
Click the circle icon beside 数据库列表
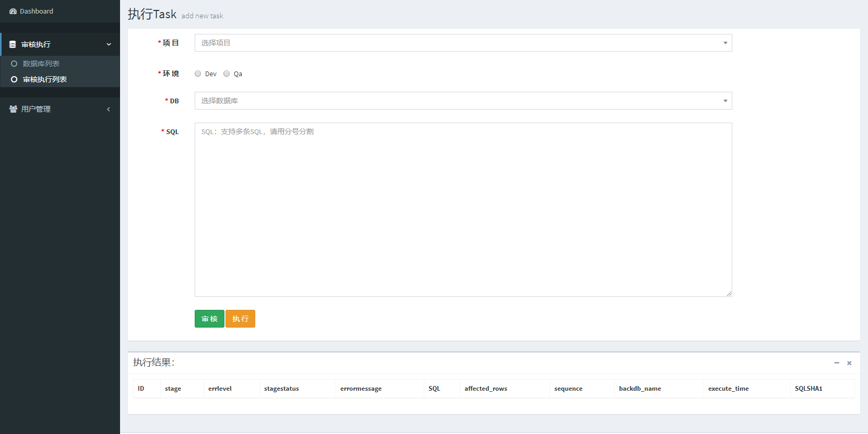[14, 64]
